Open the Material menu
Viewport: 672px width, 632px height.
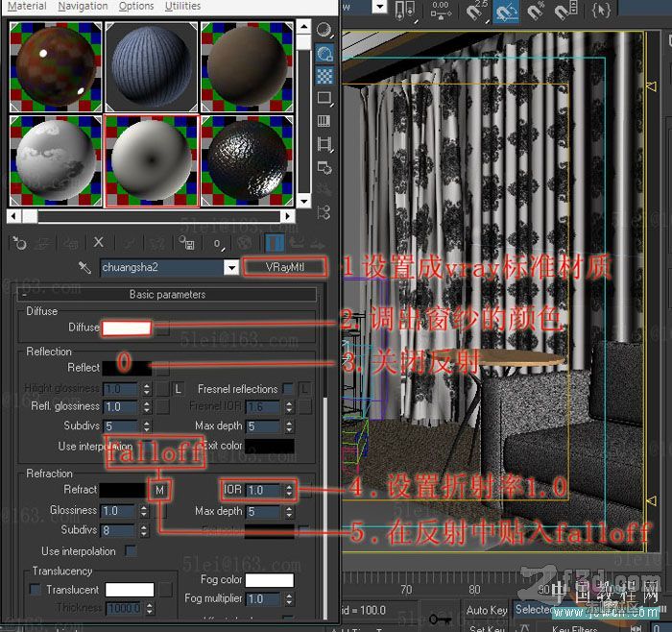[26, 6]
